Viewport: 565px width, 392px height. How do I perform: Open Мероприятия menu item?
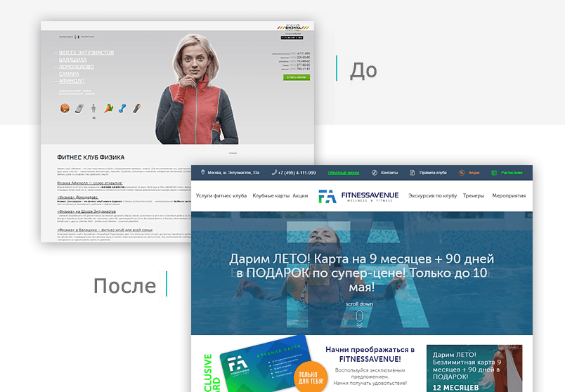click(x=509, y=195)
